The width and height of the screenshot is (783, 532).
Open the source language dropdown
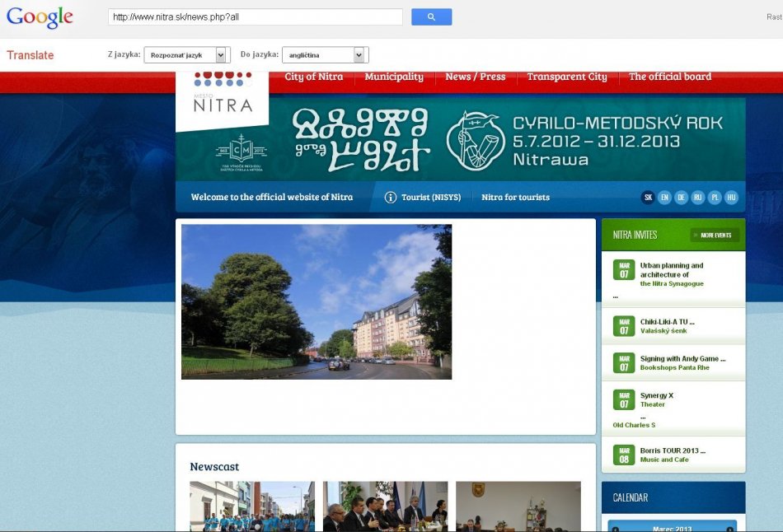coord(185,55)
